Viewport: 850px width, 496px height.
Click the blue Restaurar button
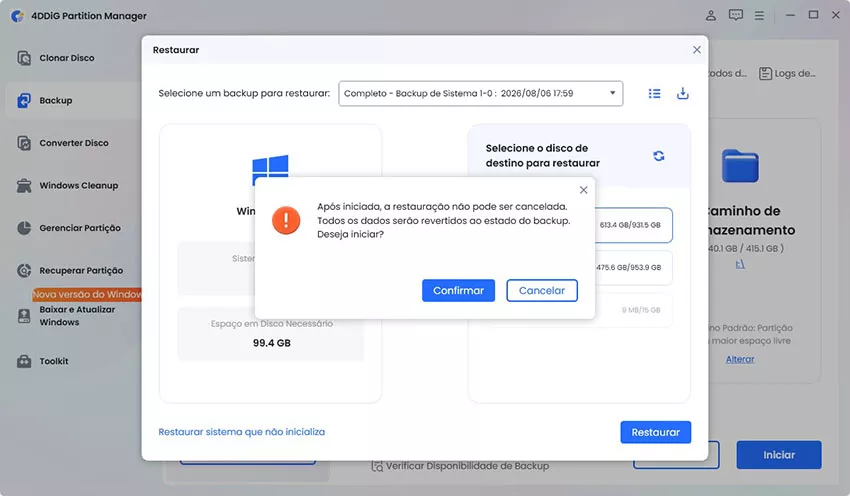pos(655,432)
